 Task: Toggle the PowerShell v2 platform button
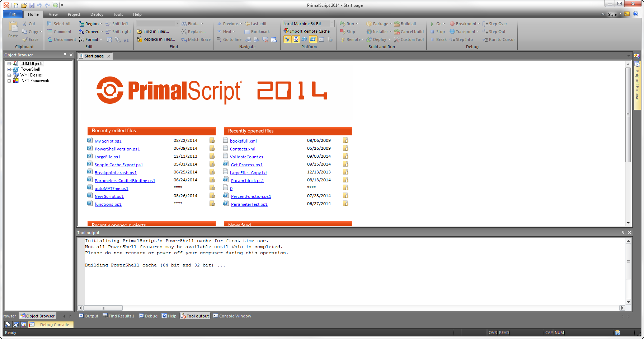[x=304, y=40]
